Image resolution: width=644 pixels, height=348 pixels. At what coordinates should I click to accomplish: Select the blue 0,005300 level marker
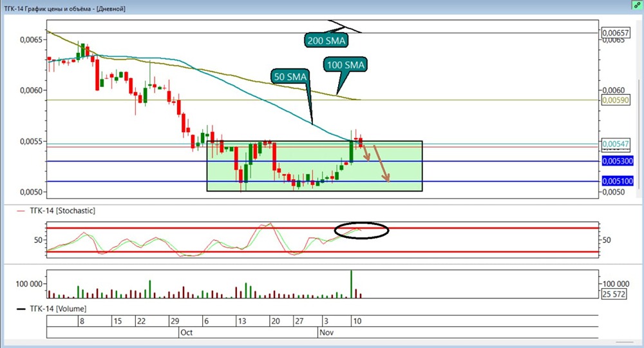click(x=617, y=161)
